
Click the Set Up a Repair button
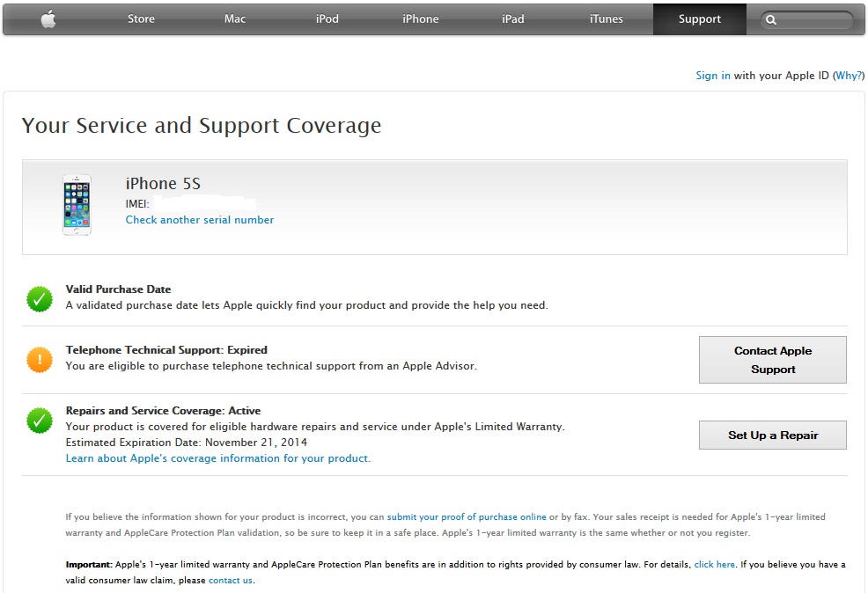(773, 435)
